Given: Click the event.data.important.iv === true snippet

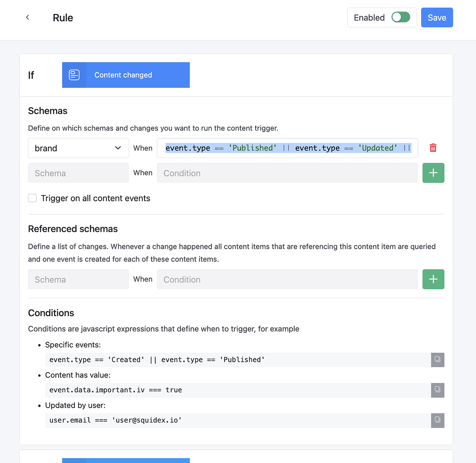Looking at the screenshot, I should click(x=238, y=390).
